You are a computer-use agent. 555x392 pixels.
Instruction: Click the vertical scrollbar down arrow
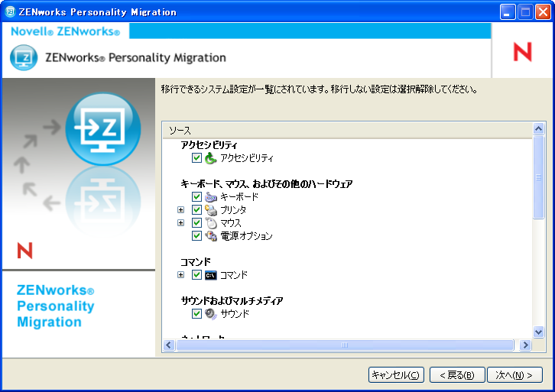(538, 332)
